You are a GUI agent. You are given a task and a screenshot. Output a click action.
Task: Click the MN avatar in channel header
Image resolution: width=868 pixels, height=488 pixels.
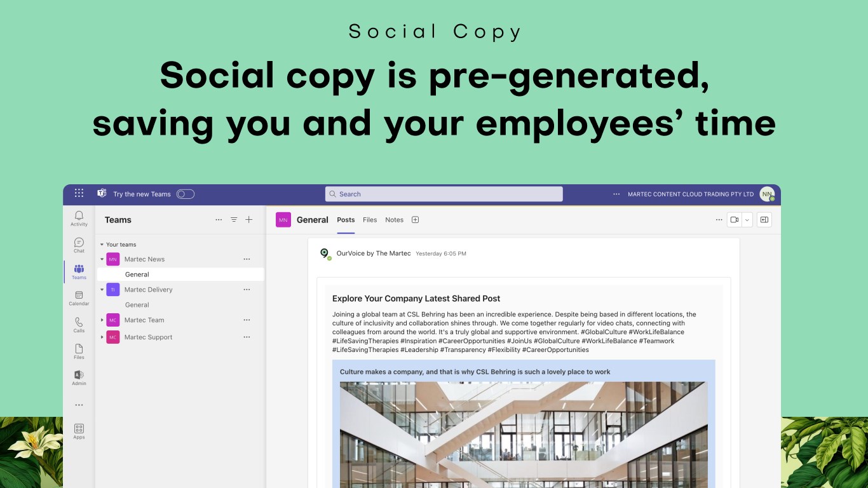283,220
